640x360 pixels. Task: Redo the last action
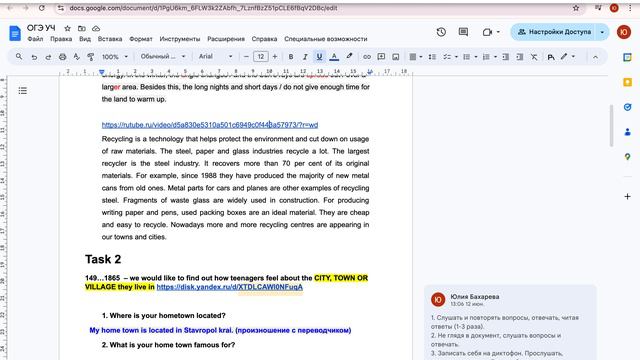pos(48,57)
